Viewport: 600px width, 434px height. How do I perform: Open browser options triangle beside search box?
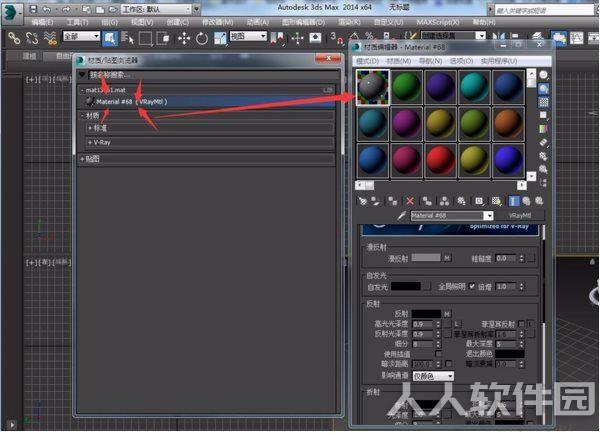(x=82, y=75)
